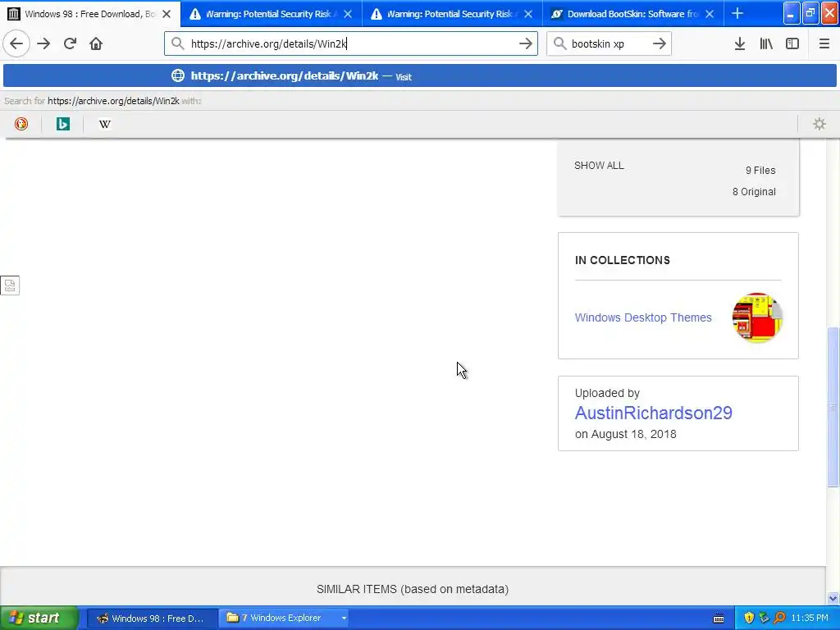Click the magnifier icon in the URL bar
The image size is (840, 630).
point(177,43)
